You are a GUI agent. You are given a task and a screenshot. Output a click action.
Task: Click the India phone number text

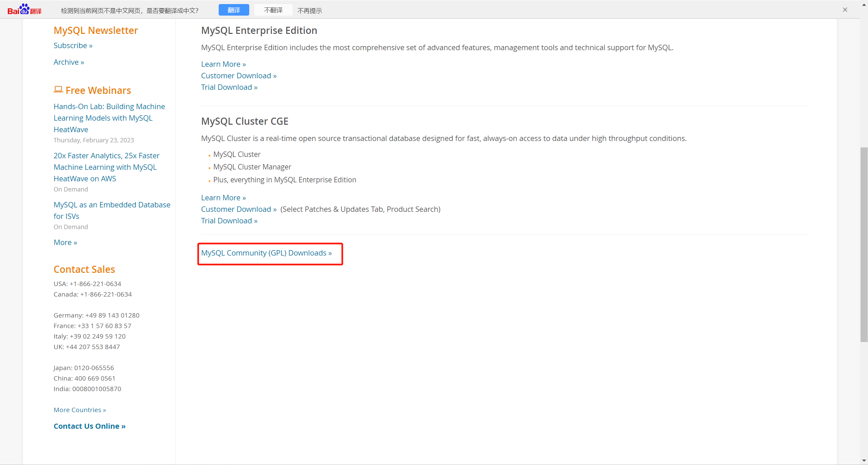coord(97,389)
